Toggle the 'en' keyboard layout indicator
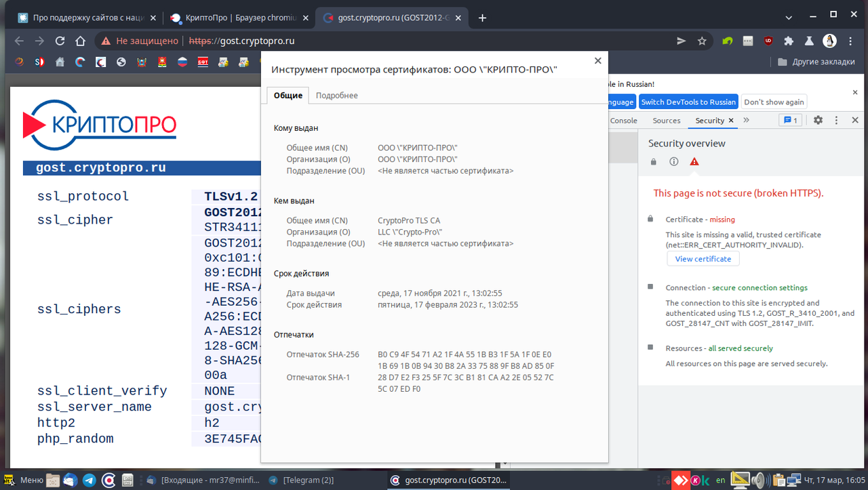Viewport: 868px width, 490px height. click(721, 481)
